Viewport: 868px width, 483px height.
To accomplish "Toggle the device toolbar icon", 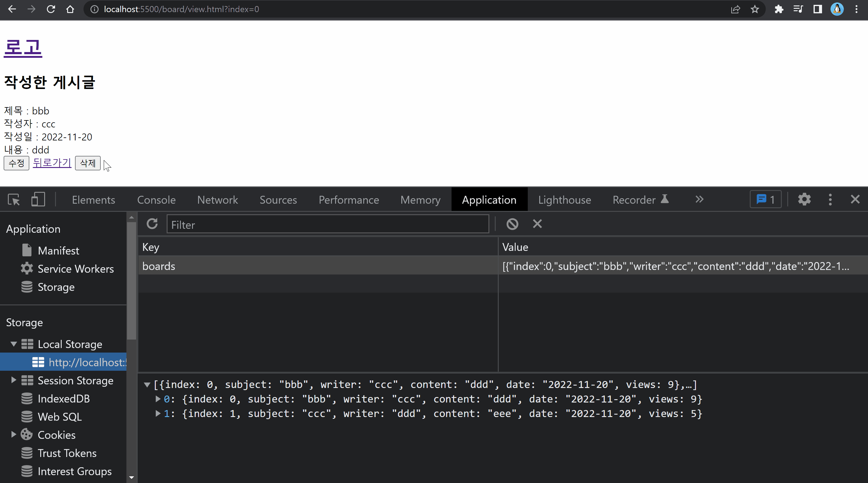I will (38, 199).
